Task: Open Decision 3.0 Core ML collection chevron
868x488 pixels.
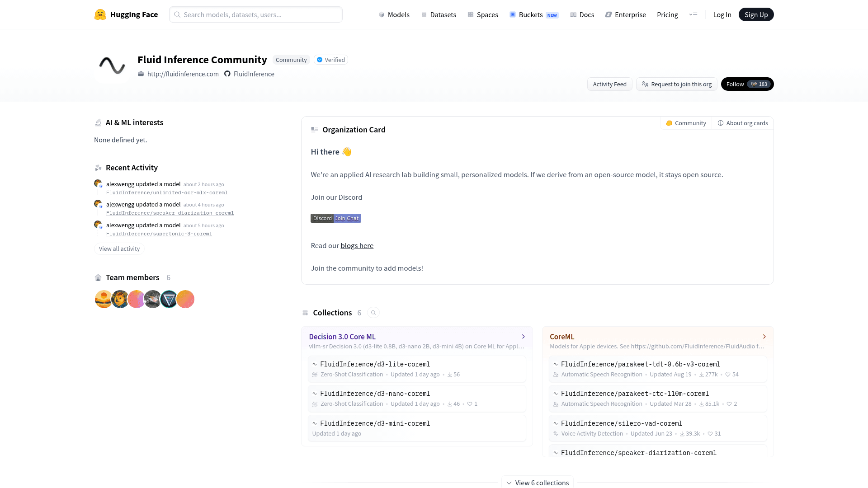Action: 524,337
